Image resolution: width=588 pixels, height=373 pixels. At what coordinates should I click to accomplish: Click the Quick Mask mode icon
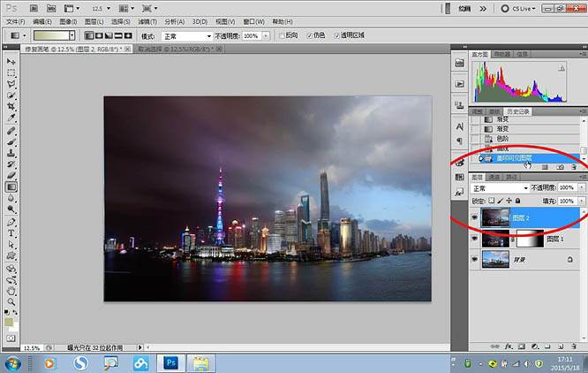pos(11,339)
